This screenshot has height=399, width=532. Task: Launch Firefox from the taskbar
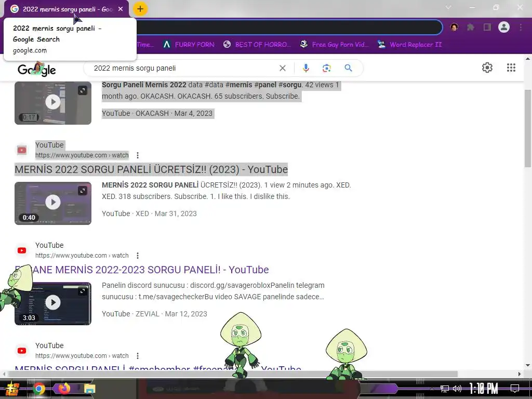click(x=64, y=389)
